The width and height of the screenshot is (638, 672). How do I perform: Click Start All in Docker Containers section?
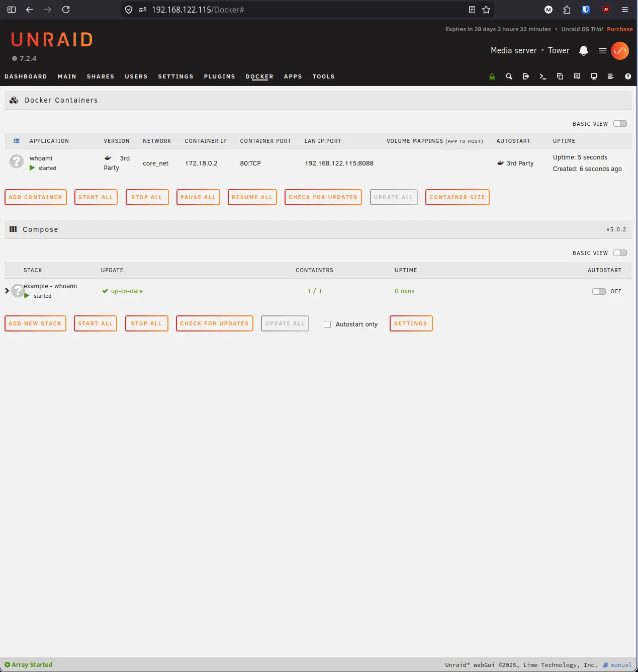pyautogui.click(x=96, y=197)
